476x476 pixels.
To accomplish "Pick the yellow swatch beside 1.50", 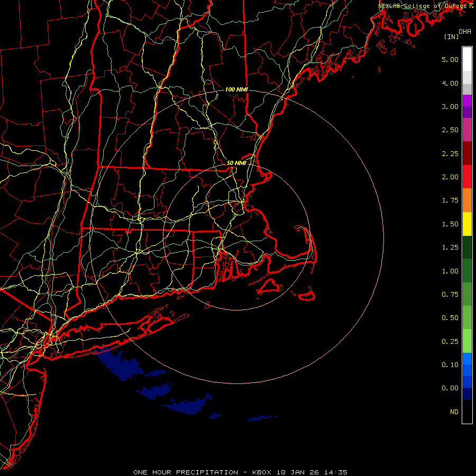I will pos(467,224).
